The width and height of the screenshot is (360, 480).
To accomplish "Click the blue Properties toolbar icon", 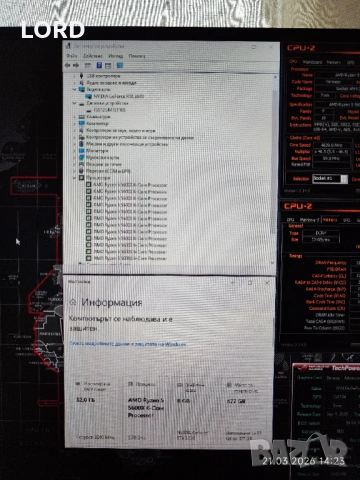I will [x=99, y=65].
